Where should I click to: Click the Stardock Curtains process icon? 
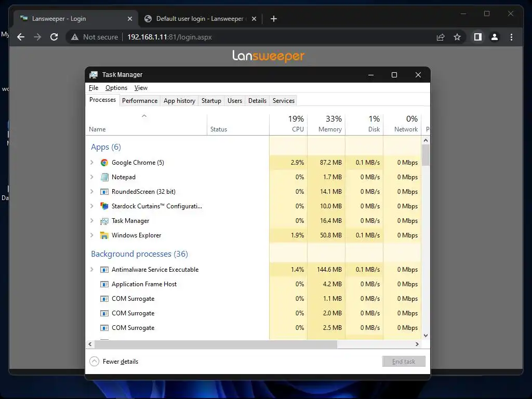point(104,206)
